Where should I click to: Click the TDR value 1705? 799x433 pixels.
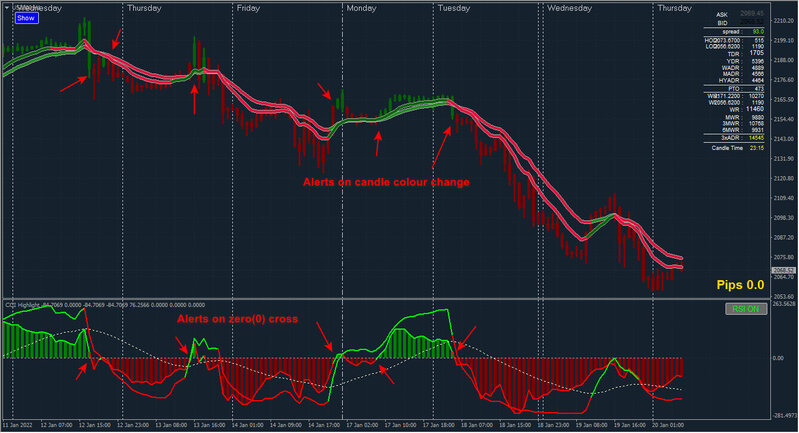757,53
